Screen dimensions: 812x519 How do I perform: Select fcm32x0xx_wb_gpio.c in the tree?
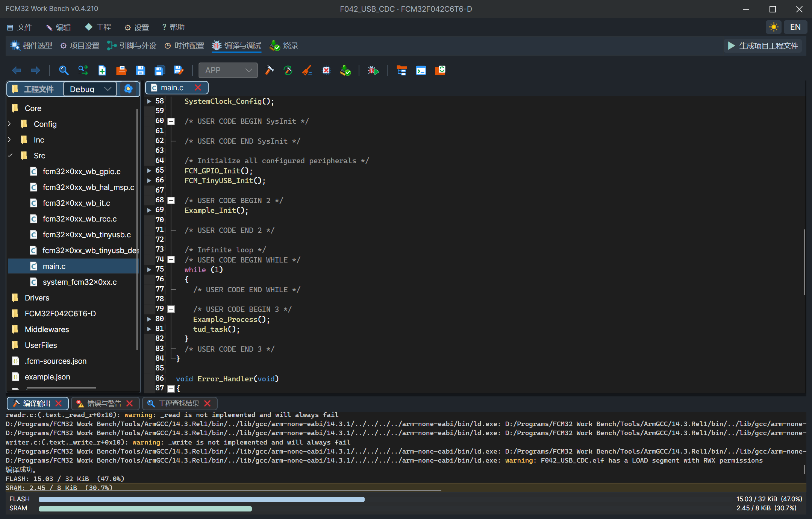82,171
